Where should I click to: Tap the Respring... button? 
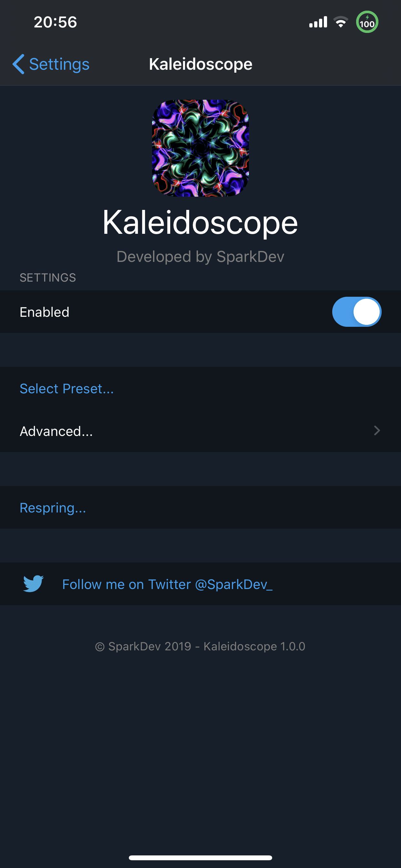(x=53, y=508)
